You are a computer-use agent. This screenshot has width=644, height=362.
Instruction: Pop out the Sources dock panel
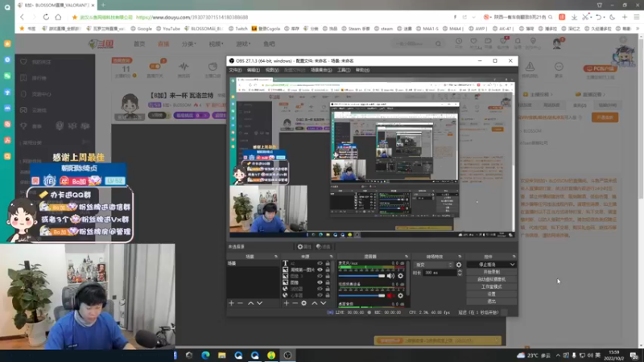pyautogui.click(x=331, y=257)
